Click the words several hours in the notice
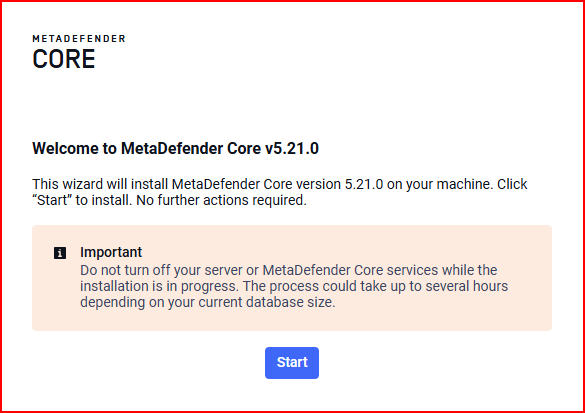The height and width of the screenshot is (413, 585). coord(467,286)
